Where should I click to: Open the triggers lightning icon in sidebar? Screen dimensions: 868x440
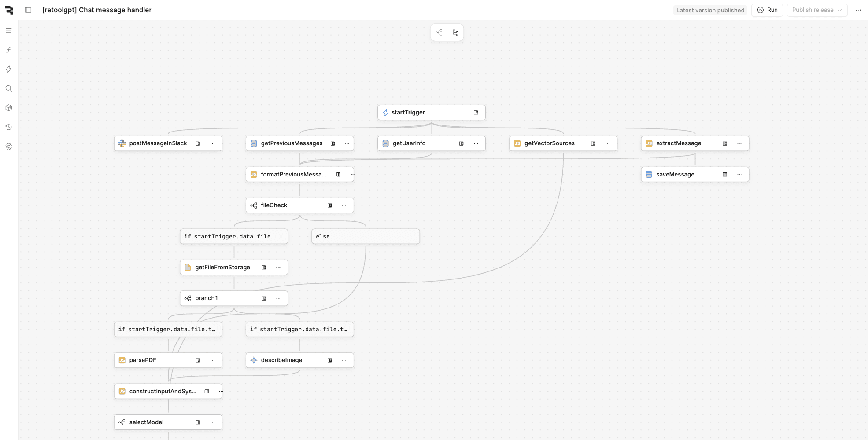coord(9,69)
